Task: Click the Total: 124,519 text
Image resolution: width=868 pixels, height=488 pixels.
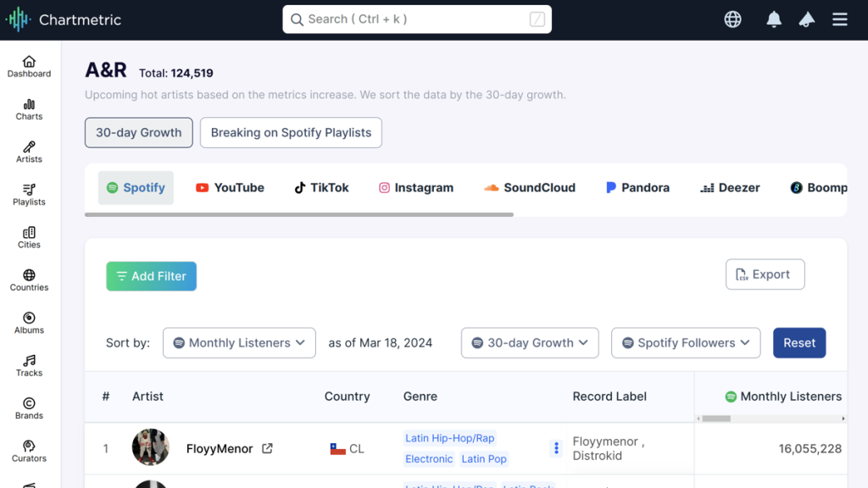Action: pyautogui.click(x=176, y=73)
